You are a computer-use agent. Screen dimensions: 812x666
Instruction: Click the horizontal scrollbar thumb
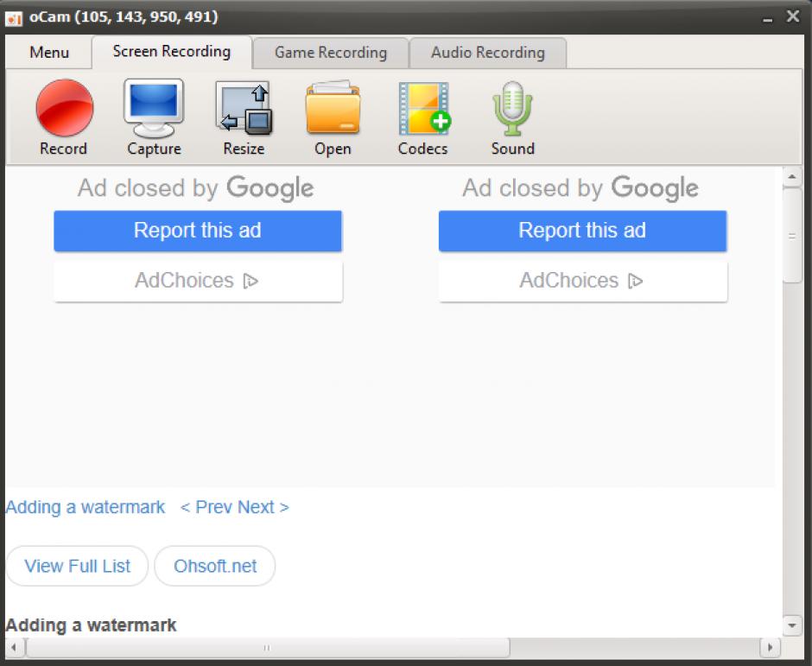click(267, 647)
